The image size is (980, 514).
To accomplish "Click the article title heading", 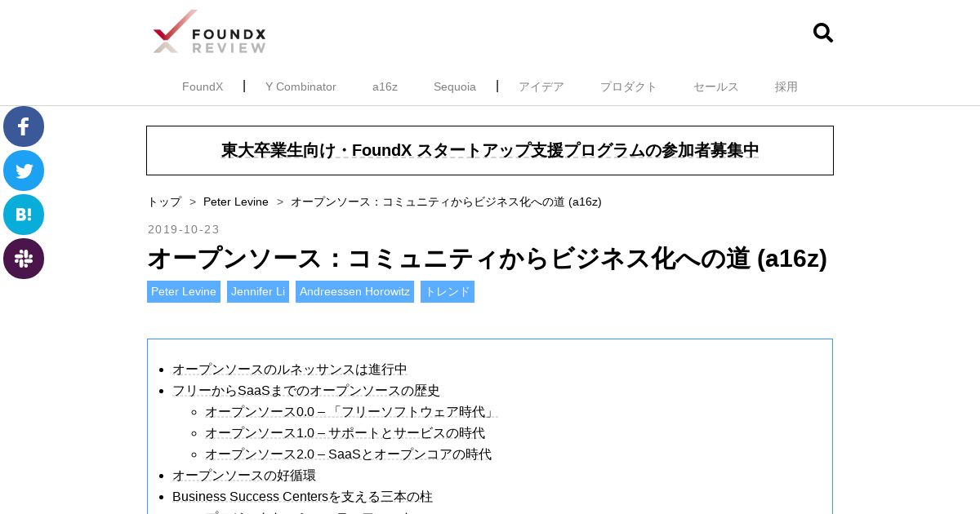I will click(x=488, y=259).
